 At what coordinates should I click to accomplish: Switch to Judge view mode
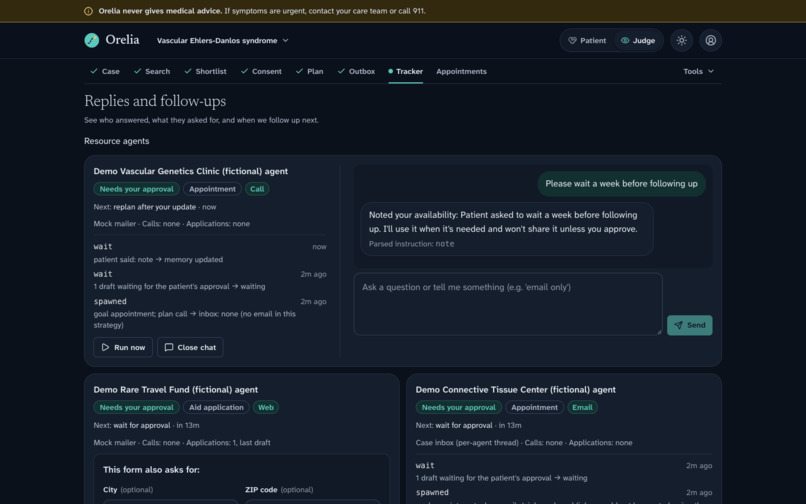[x=638, y=40]
